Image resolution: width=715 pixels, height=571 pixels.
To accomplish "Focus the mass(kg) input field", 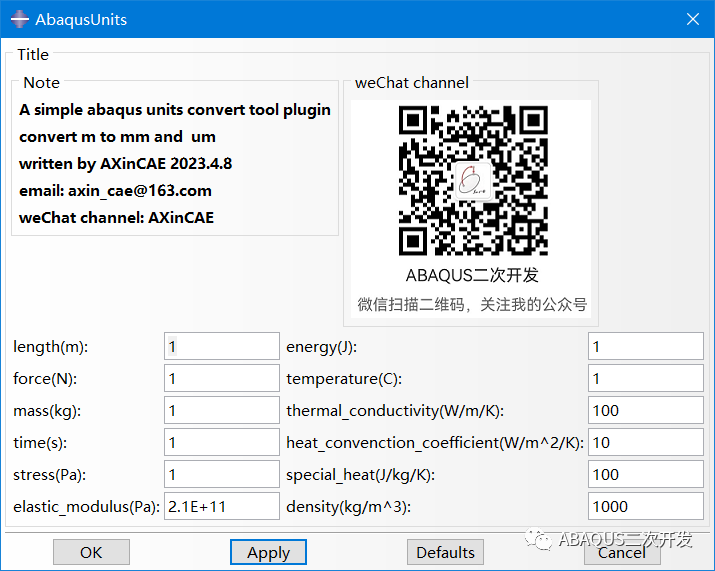I will [x=222, y=410].
